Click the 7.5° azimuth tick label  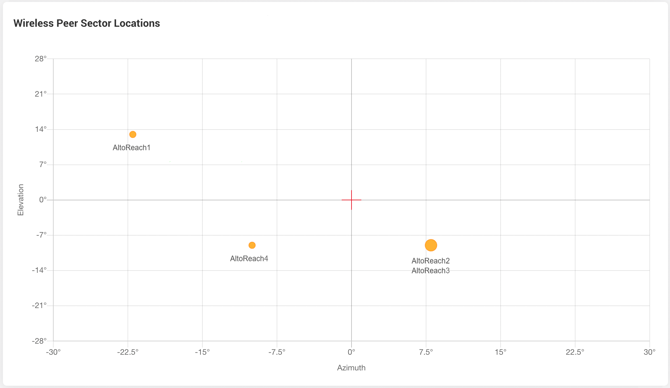pyautogui.click(x=426, y=352)
